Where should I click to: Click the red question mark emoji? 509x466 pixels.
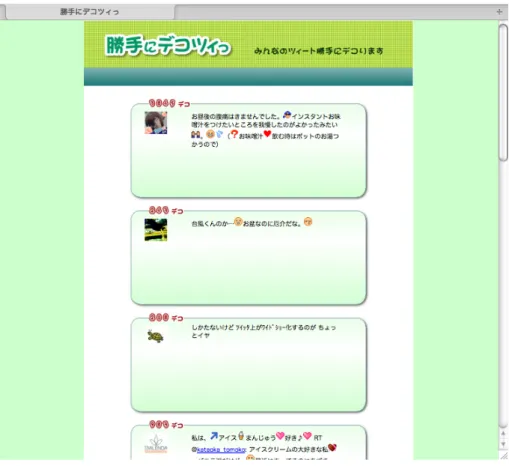(x=234, y=134)
